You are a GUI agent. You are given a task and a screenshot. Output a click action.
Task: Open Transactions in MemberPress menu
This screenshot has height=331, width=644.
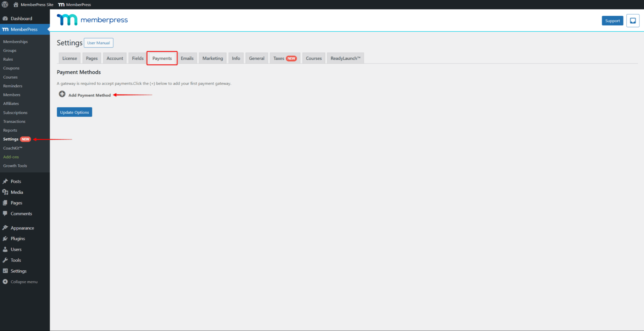14,121
